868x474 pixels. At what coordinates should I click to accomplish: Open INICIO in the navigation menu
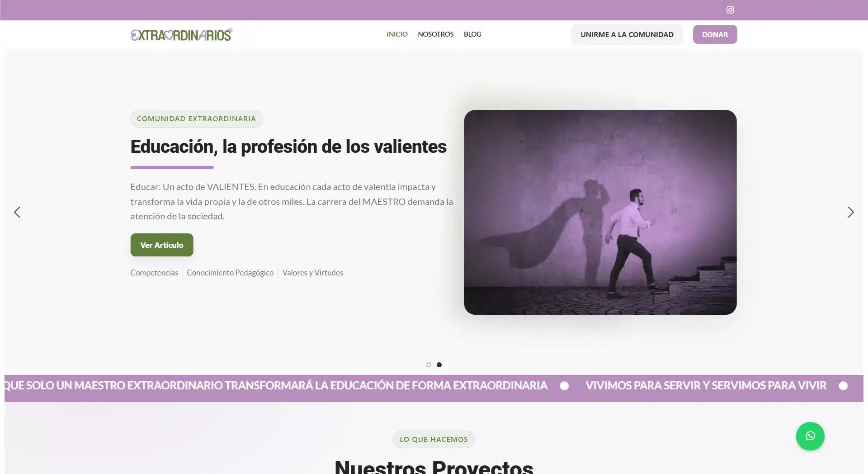[397, 34]
